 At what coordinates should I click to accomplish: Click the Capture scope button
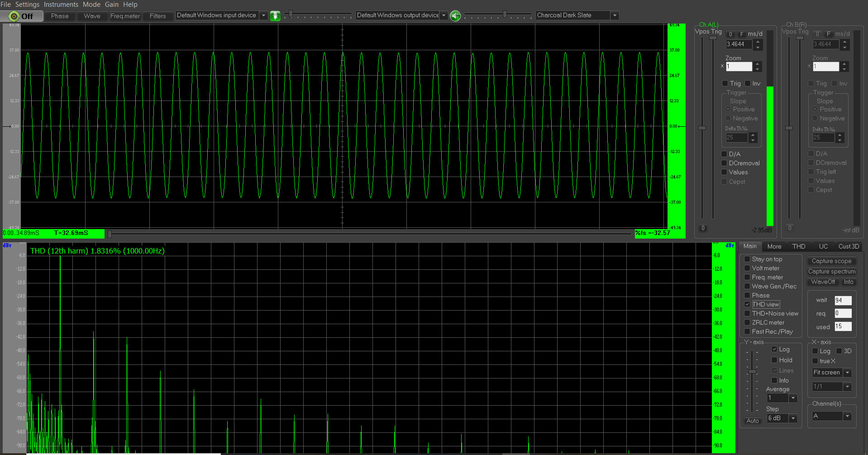pyautogui.click(x=831, y=261)
